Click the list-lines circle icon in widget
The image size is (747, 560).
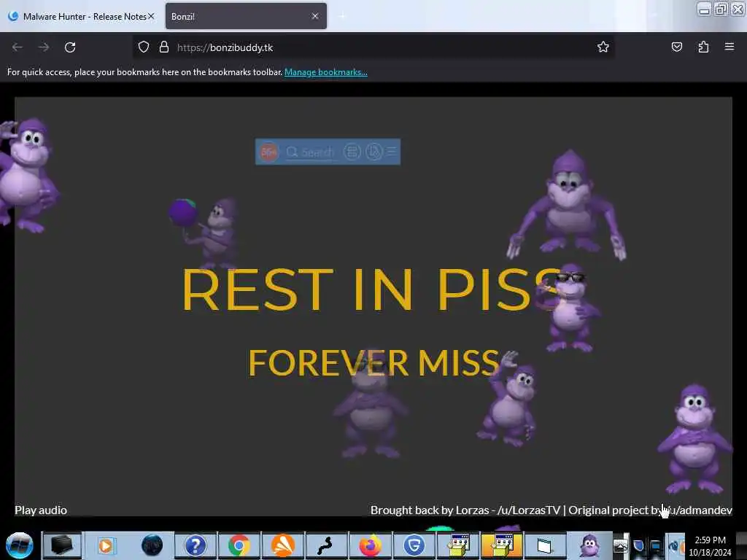pyautogui.click(x=352, y=152)
